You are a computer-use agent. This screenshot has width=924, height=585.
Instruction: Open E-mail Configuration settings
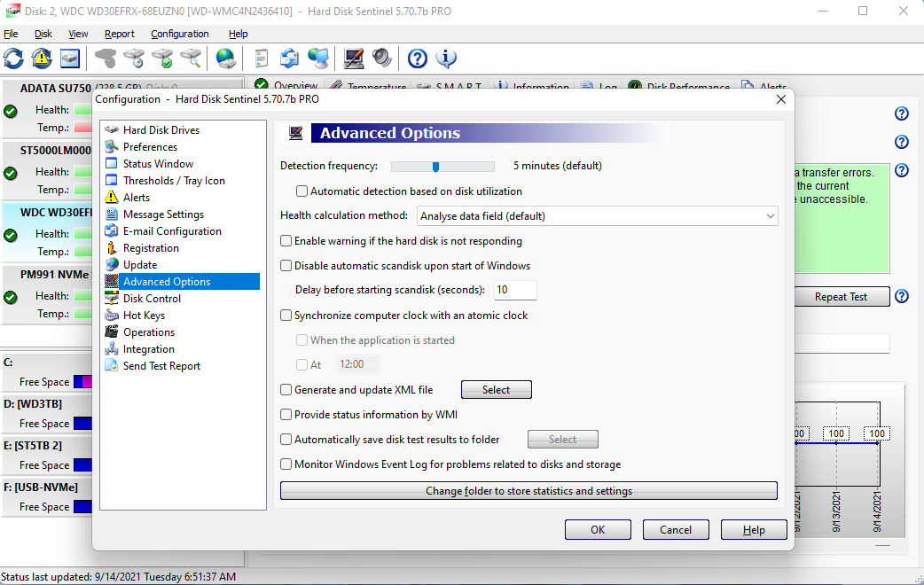pyautogui.click(x=172, y=231)
